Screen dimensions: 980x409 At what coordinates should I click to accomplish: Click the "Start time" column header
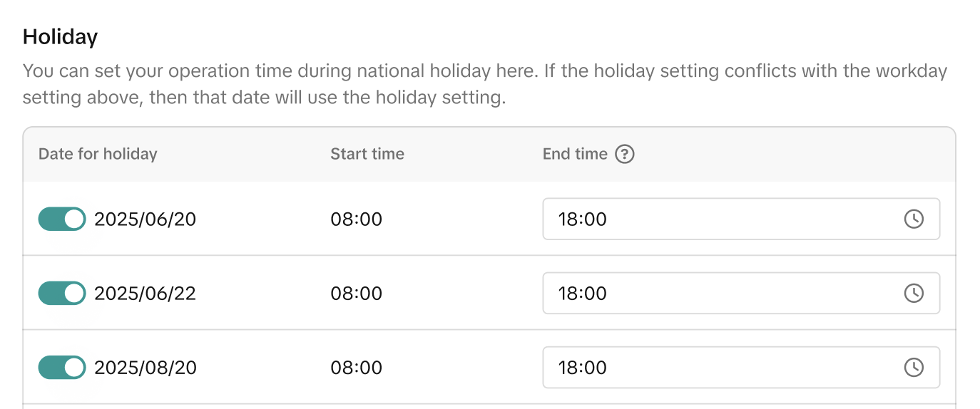[x=367, y=154]
